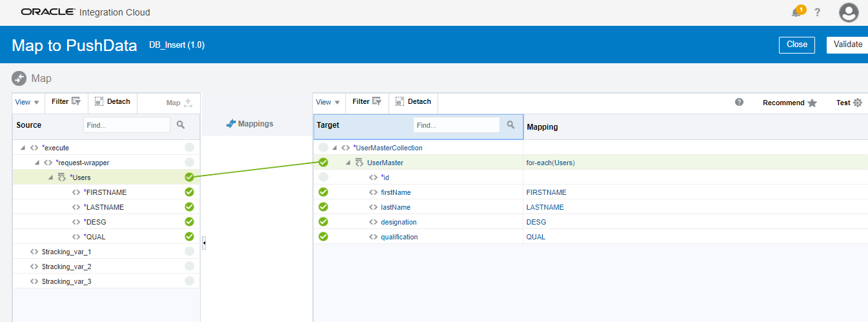This screenshot has width=868, height=322.
Task: Click the Target panel search magnifier
Action: point(510,125)
